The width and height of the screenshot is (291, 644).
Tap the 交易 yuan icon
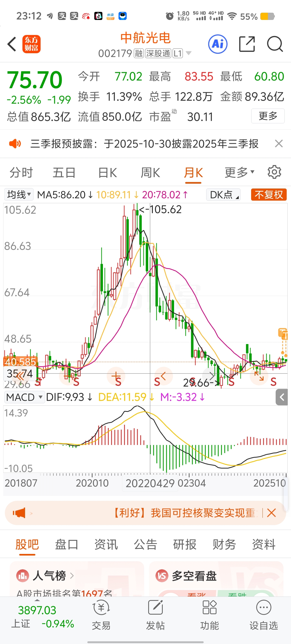[x=101, y=608]
